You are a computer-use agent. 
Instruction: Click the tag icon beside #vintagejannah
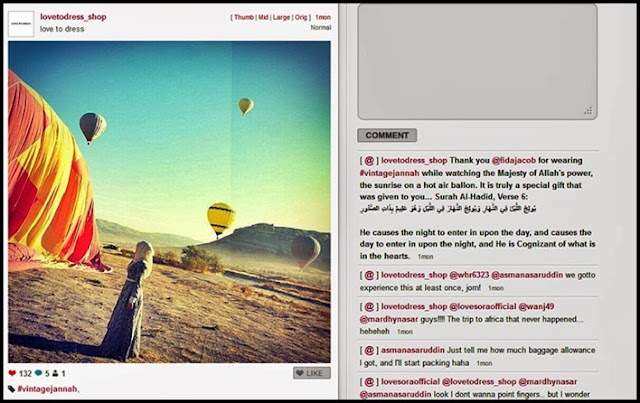click(x=12, y=389)
